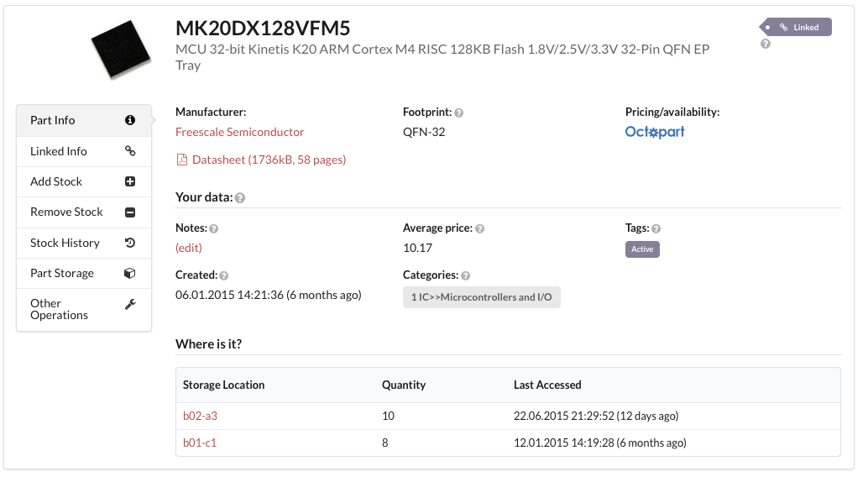Click the help icon next to Categories
Image resolution: width=868 pixels, height=482 pixels.
point(466,276)
